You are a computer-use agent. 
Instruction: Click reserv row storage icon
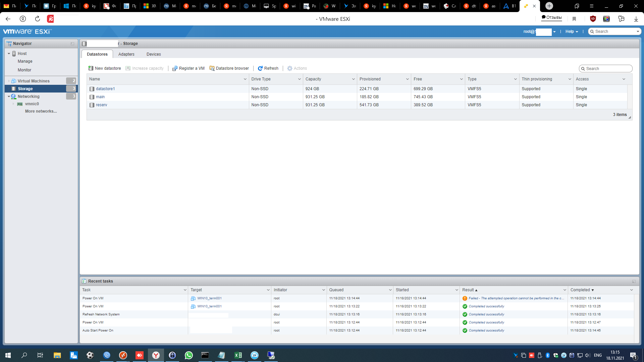[92, 105]
